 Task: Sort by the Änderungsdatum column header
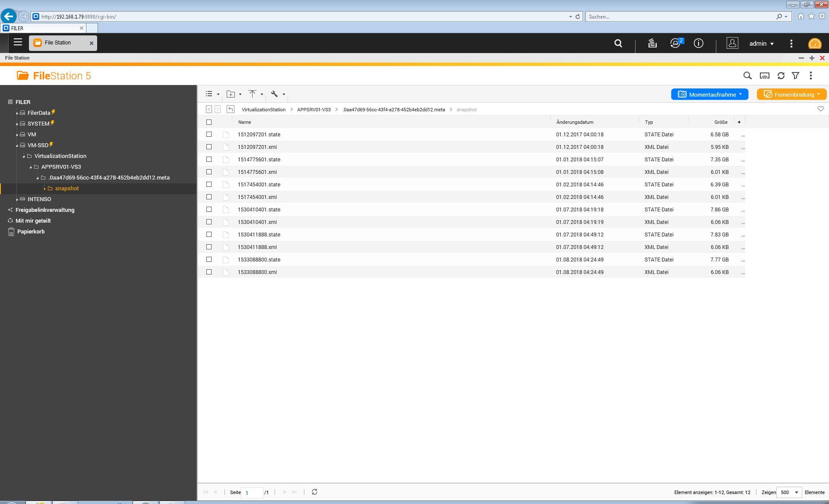point(575,122)
